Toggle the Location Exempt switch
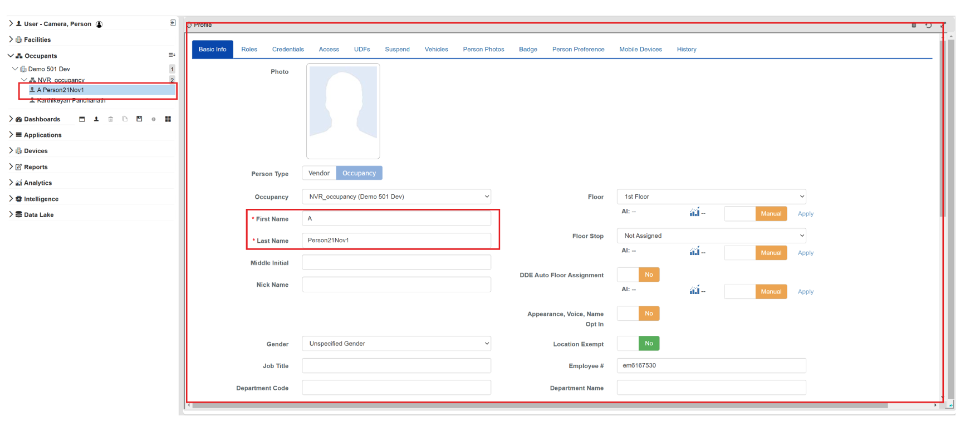 638,344
